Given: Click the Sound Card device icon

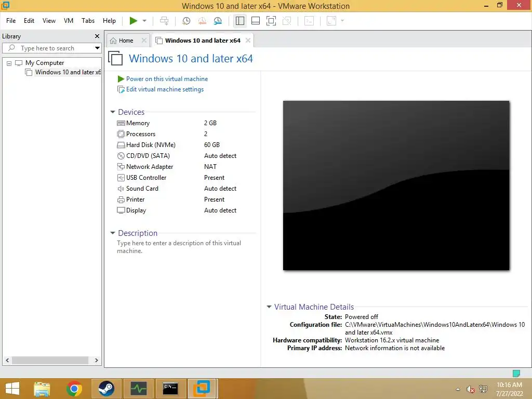Looking at the screenshot, I should pyautogui.click(x=121, y=189).
